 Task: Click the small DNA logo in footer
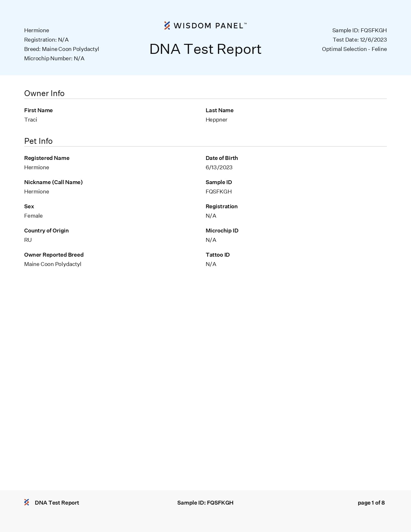pos(27,502)
